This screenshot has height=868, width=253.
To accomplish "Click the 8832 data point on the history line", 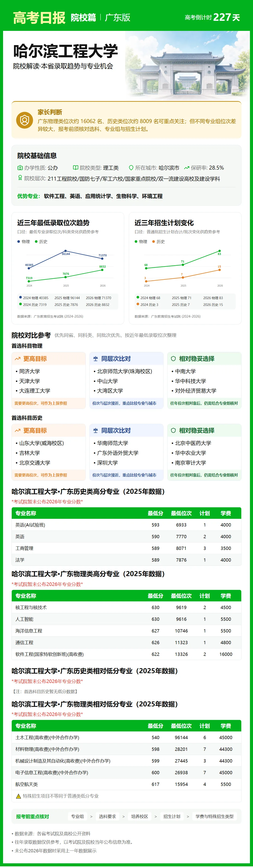I will (x=102, y=269).
